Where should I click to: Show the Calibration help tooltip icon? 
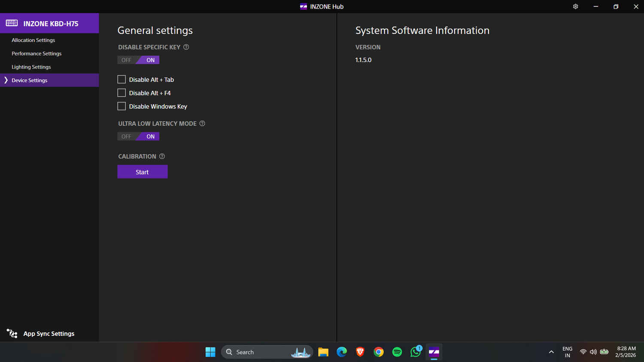click(x=162, y=157)
